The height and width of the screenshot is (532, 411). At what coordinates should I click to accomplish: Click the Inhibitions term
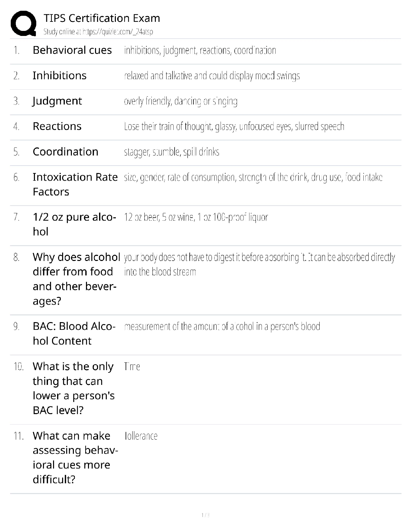pos(59,76)
